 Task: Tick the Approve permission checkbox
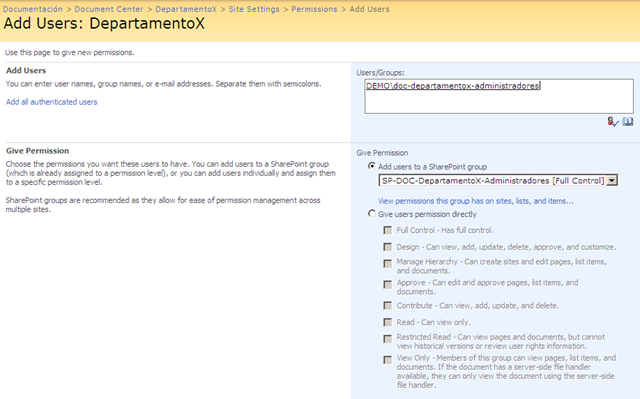click(387, 284)
